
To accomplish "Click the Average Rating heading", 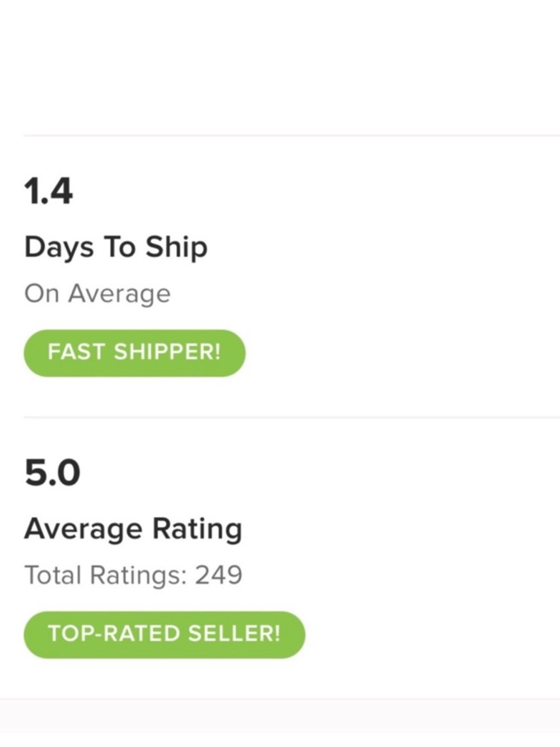I will click(x=133, y=529).
